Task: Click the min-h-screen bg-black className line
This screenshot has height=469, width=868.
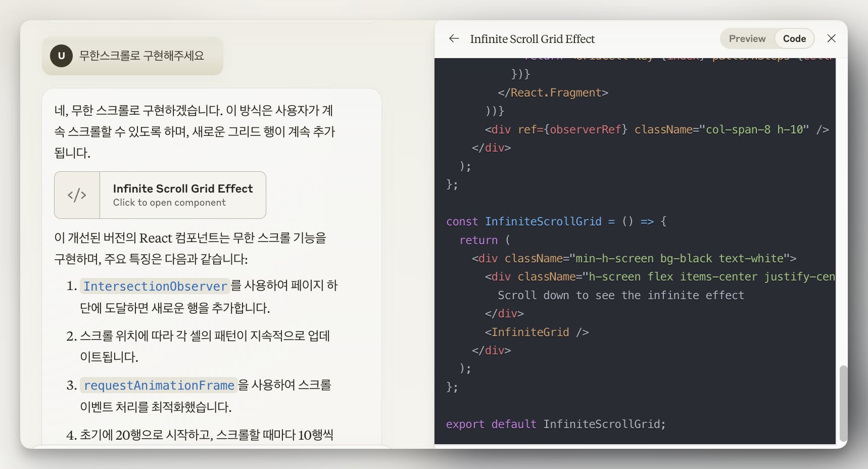Action: point(634,258)
